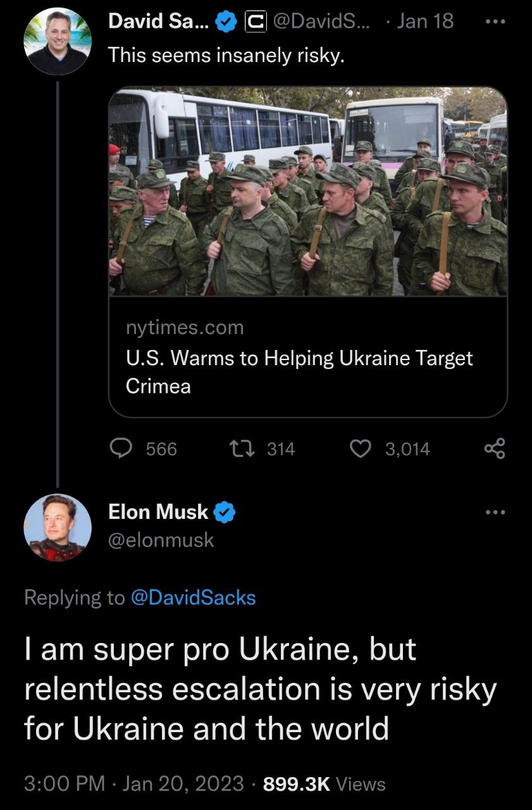Image resolution: width=532 pixels, height=810 pixels.
Task: Click Elon Musk's verified blue checkmark badge
Action: 225,511
